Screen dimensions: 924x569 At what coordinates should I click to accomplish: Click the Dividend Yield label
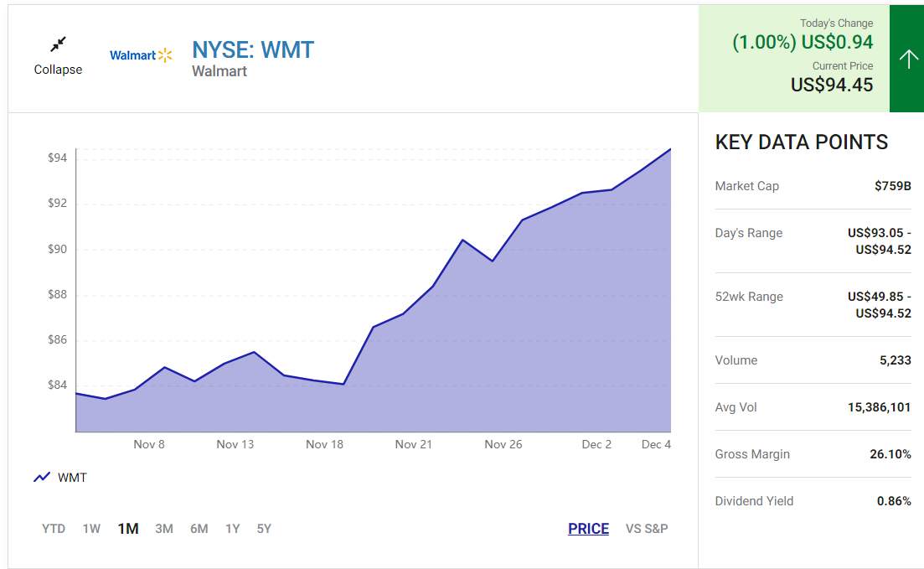[x=754, y=501]
